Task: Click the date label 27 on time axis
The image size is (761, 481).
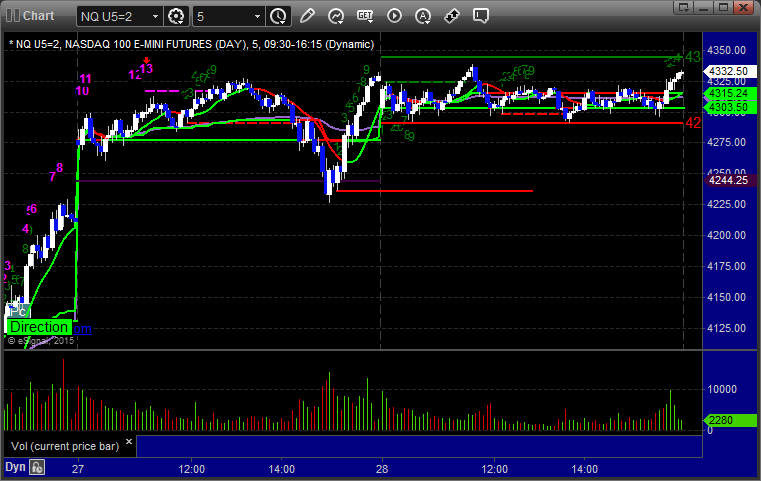Action: point(78,469)
